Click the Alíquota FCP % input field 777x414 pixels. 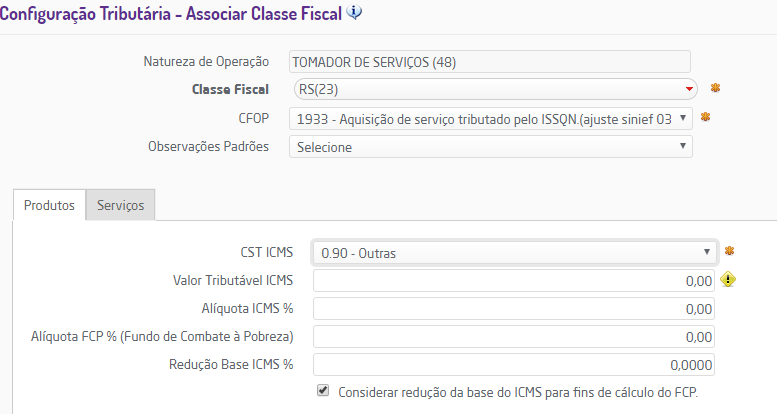tap(514, 336)
